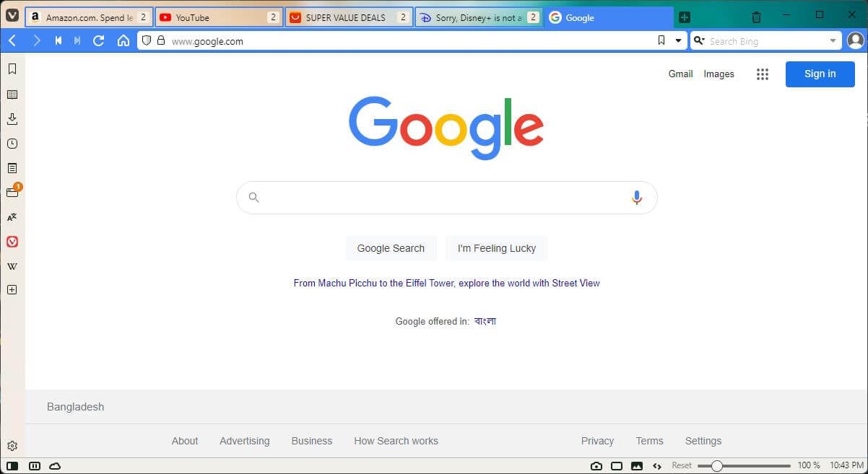This screenshot has width=868, height=474.
Task: Click the page zoom slider
Action: click(x=744, y=466)
